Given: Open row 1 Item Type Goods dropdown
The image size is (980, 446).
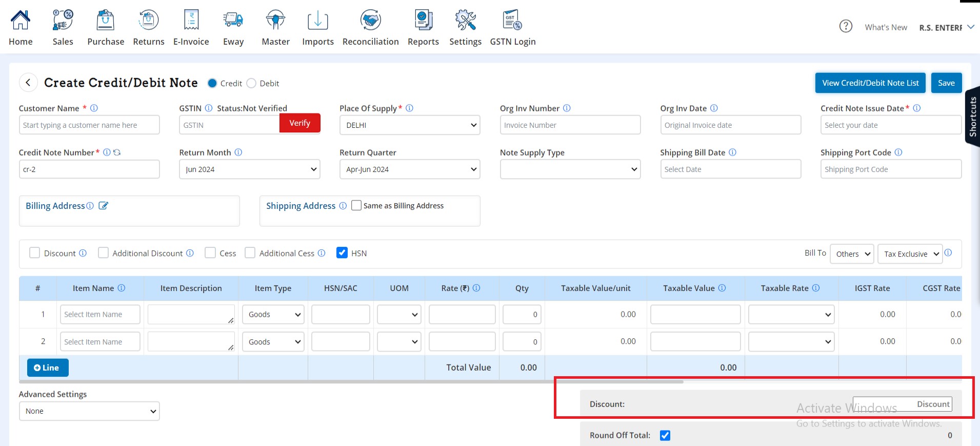Looking at the screenshot, I should pos(273,315).
